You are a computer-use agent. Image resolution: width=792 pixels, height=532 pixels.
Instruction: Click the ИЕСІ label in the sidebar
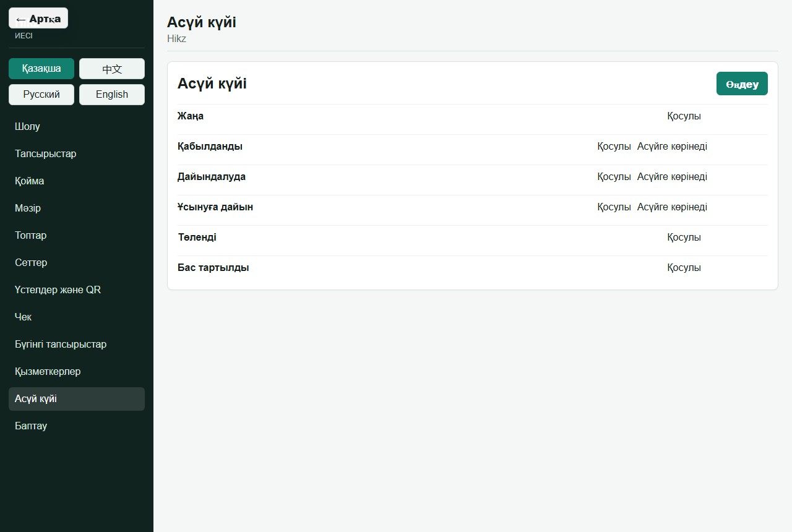(24, 36)
